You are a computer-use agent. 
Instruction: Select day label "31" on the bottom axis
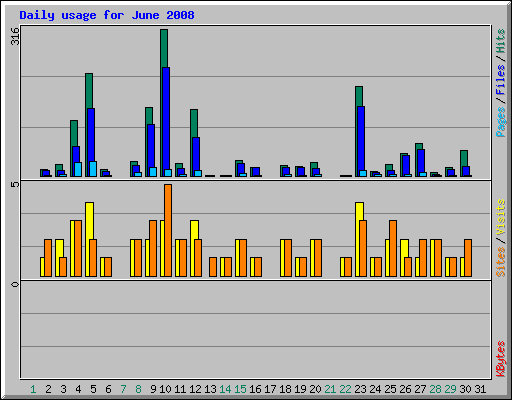(x=480, y=389)
